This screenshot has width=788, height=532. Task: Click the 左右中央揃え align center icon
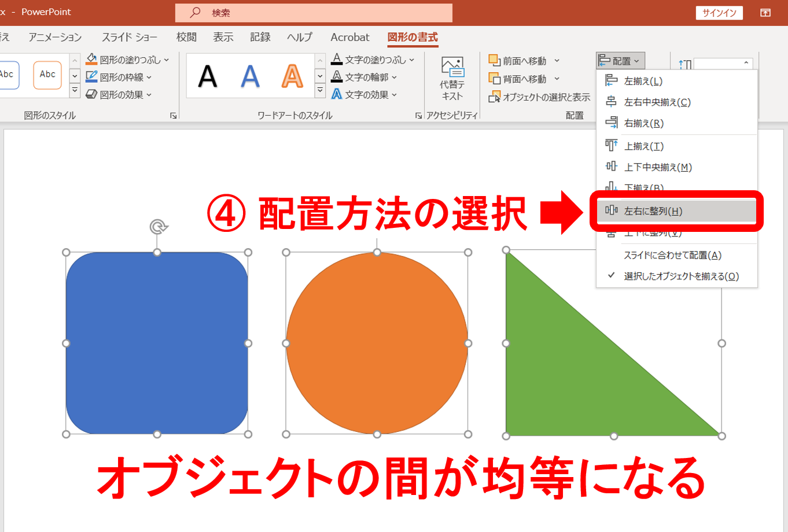611,102
